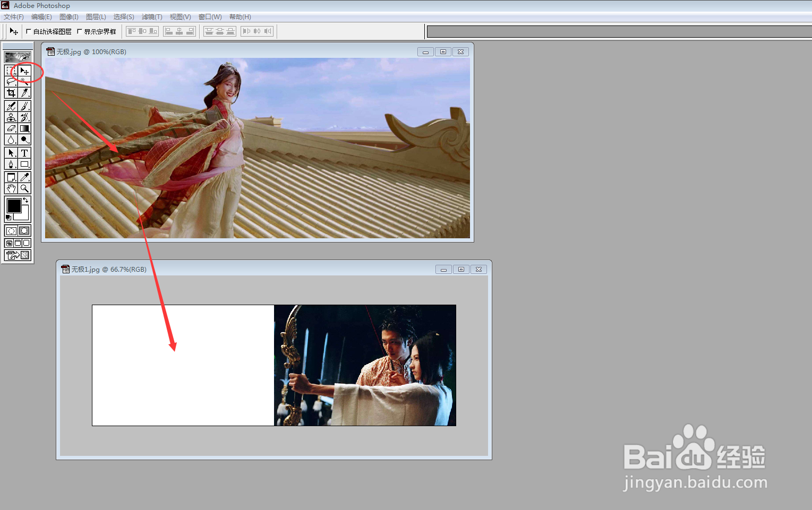
Task: Maximize the 无极1.jpg document window
Action: tap(461, 269)
